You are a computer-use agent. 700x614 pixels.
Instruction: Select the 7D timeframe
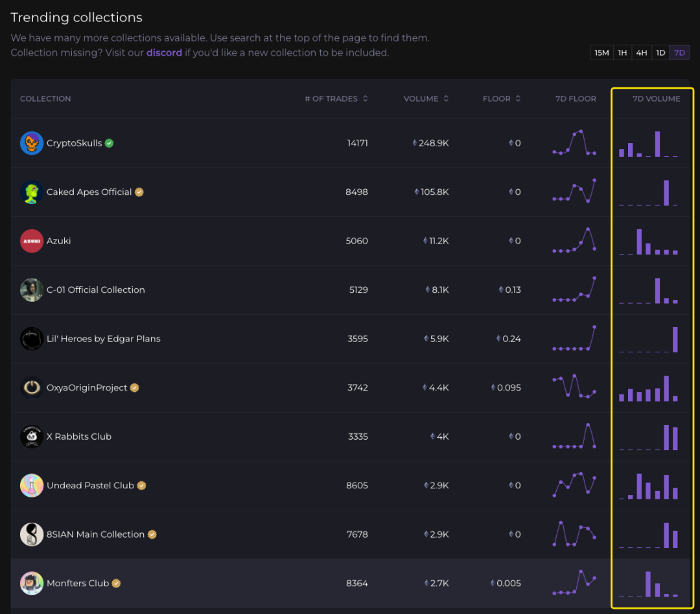click(679, 52)
